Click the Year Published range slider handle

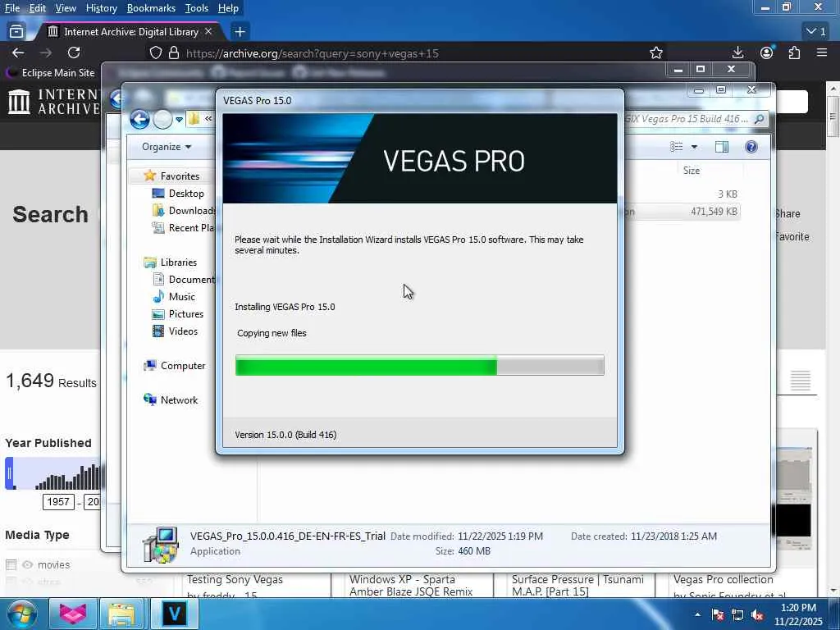point(9,473)
